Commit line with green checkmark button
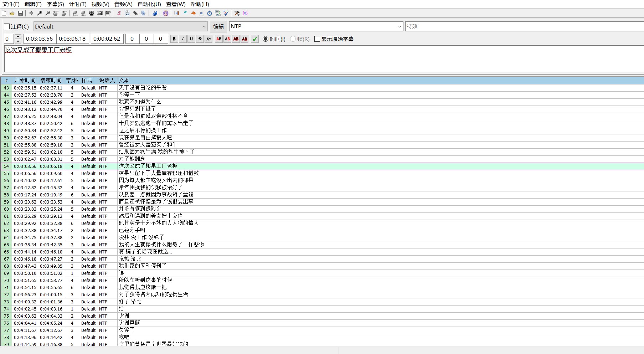This screenshot has height=354, width=644. (x=255, y=39)
